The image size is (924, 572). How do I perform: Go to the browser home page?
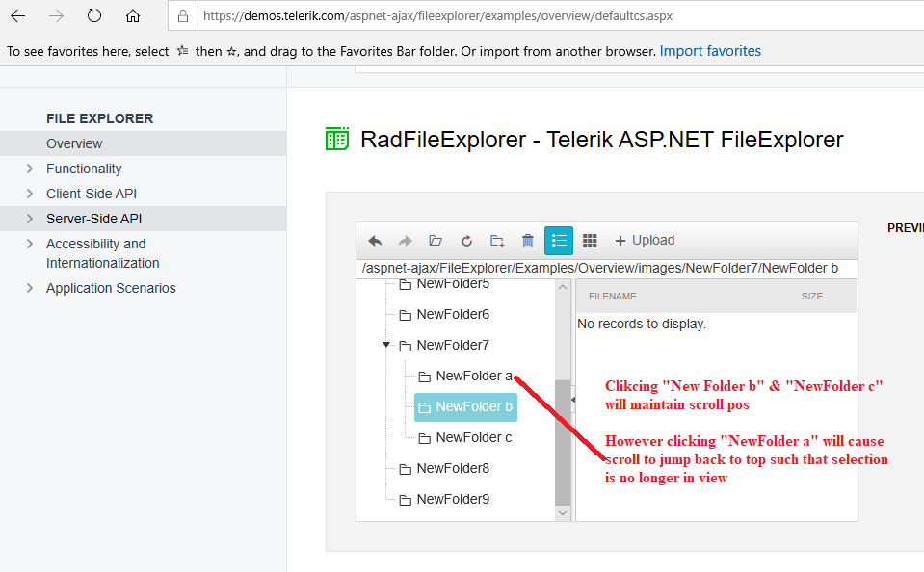coord(133,16)
